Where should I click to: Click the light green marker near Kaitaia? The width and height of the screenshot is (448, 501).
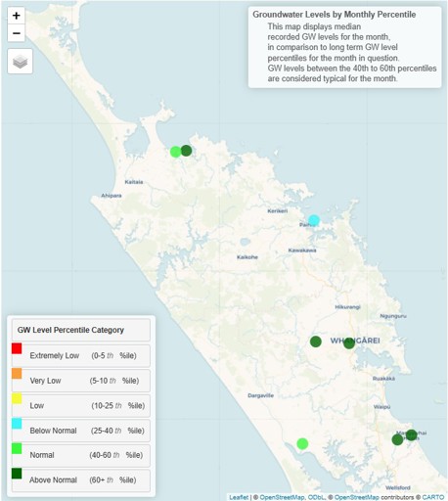click(176, 152)
